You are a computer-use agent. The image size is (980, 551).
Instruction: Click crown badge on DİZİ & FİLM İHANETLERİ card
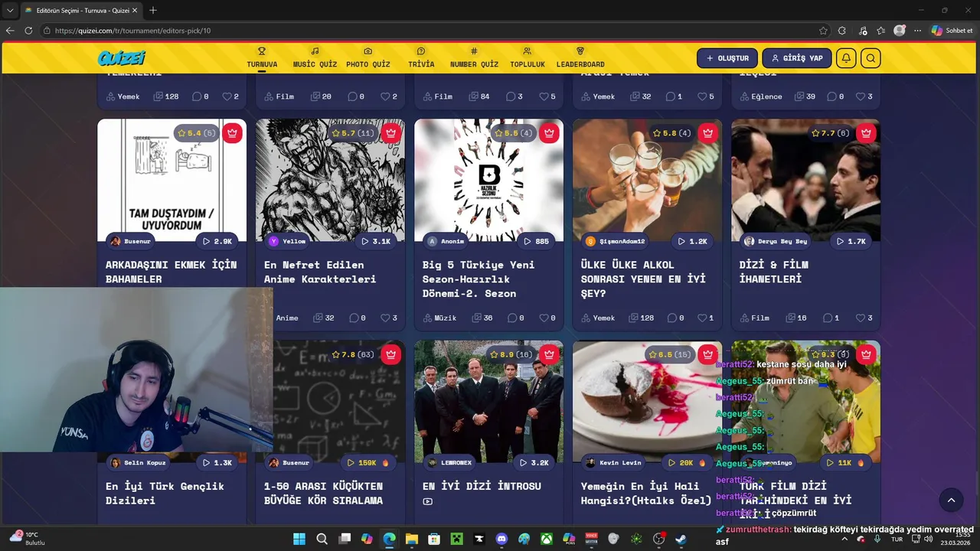pyautogui.click(x=866, y=133)
